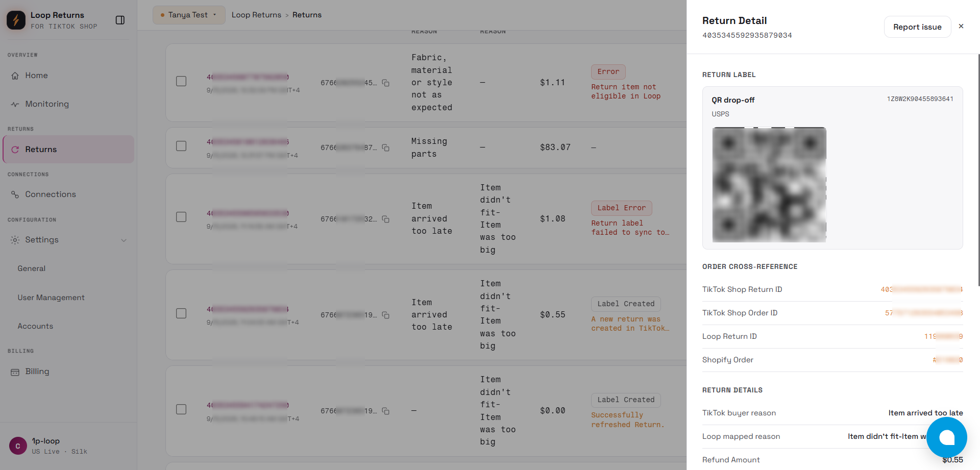The height and width of the screenshot is (470, 980).
Task: Click the Monitoring pulse icon
Action: 15,104
